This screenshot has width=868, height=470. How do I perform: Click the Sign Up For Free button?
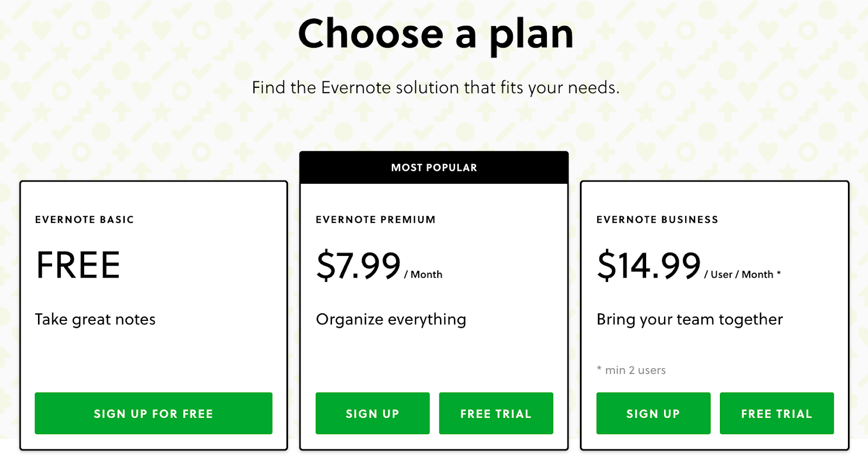154,413
